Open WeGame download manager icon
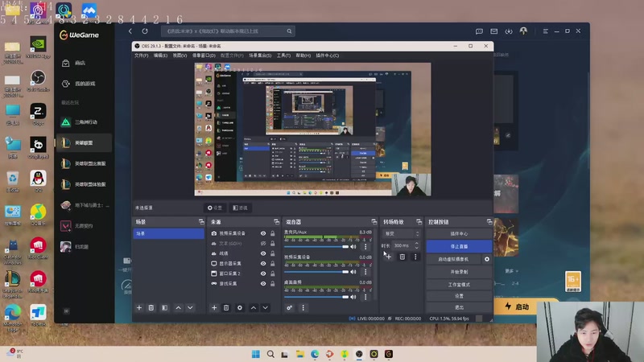644x362 pixels. click(x=509, y=31)
